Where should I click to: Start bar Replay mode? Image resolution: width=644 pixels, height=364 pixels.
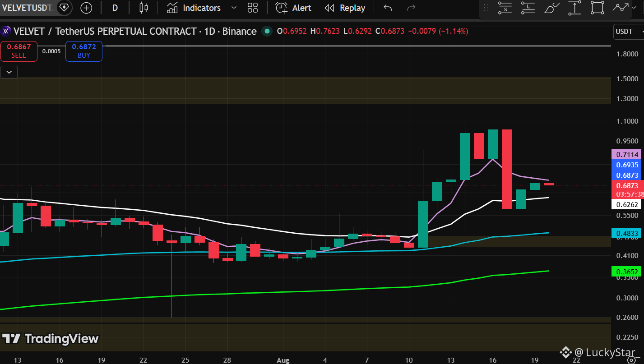tap(345, 8)
